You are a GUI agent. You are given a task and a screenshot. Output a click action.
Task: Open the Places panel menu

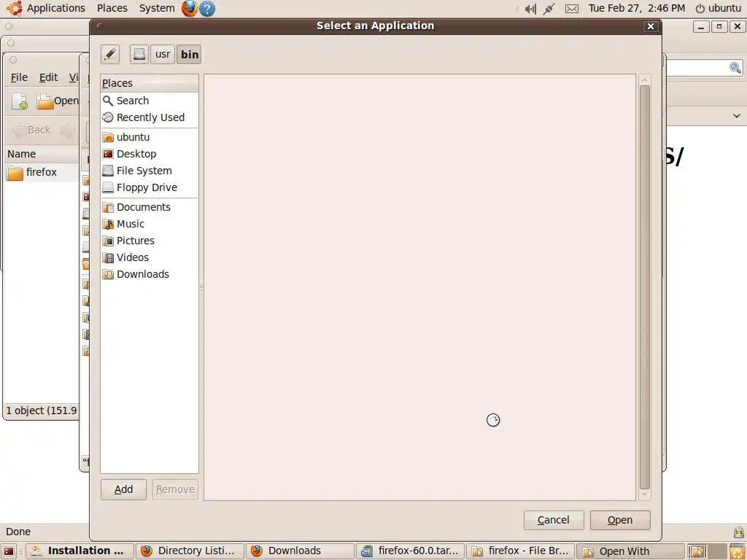tap(112, 8)
